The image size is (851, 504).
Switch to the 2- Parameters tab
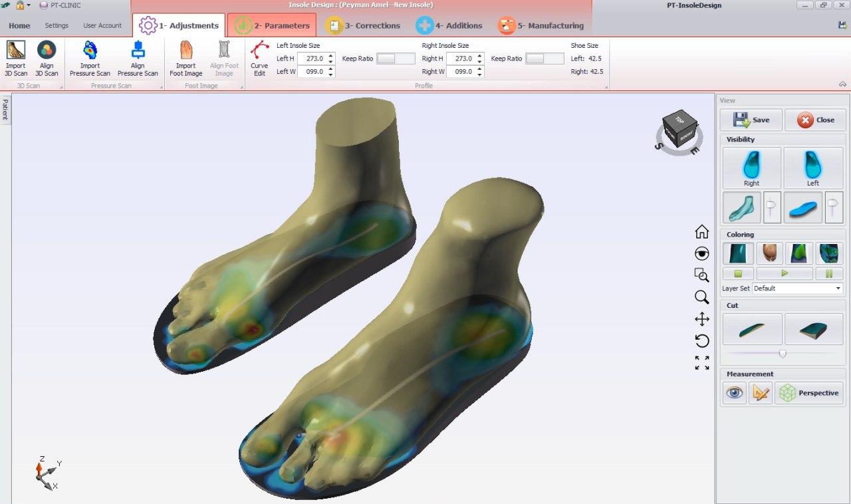(x=272, y=25)
